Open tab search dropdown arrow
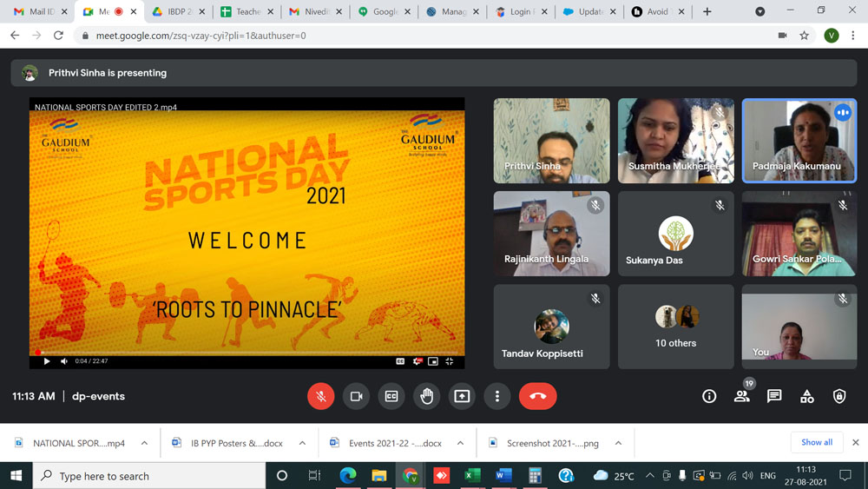Viewport: 868px width, 489px height. point(760,11)
